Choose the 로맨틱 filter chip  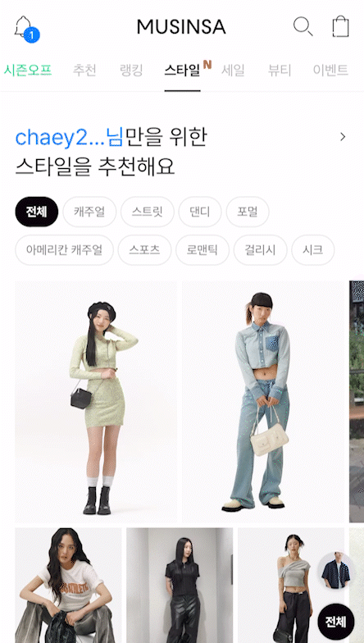202,249
